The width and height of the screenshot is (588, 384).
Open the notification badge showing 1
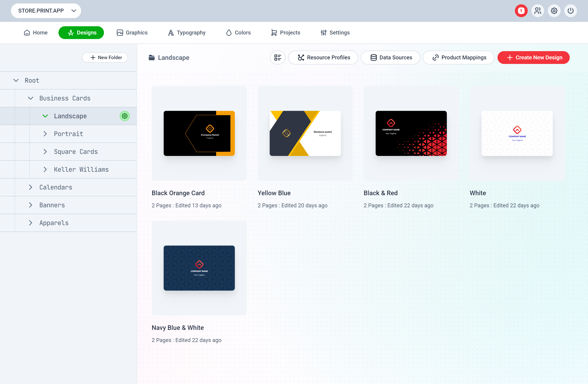[x=521, y=11]
